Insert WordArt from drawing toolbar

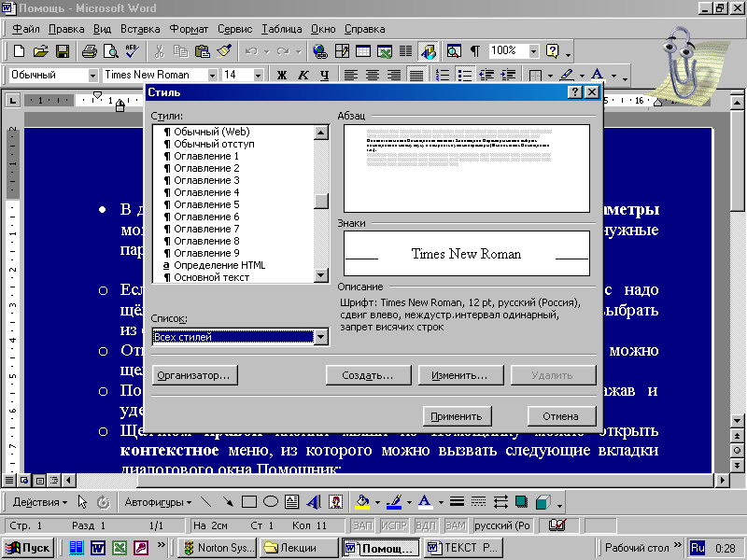[x=314, y=502]
